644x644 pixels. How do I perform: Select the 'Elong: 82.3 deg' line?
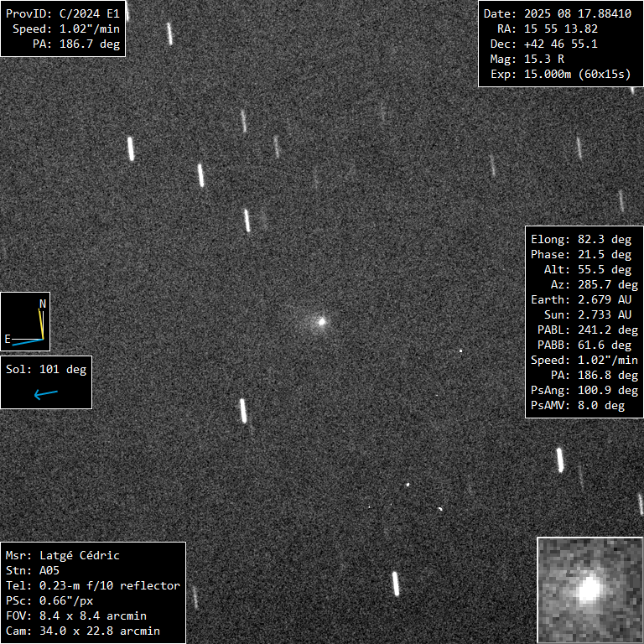[581, 240]
